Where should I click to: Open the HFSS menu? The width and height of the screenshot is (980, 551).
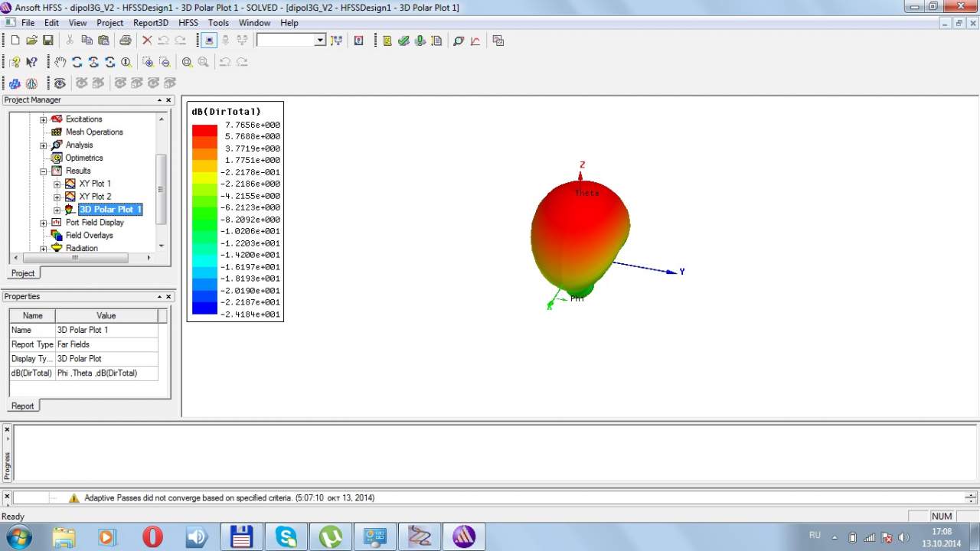pyautogui.click(x=188, y=23)
